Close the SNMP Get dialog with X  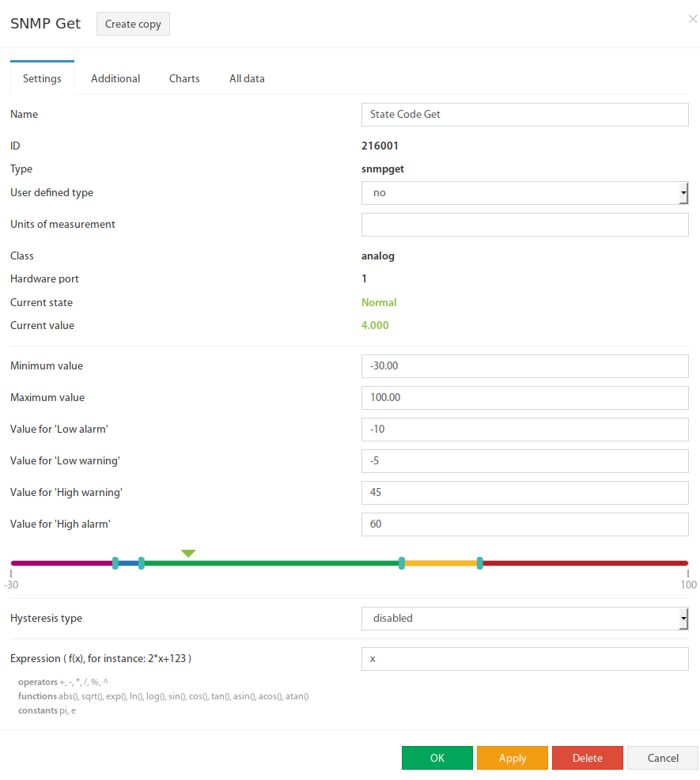(x=693, y=19)
